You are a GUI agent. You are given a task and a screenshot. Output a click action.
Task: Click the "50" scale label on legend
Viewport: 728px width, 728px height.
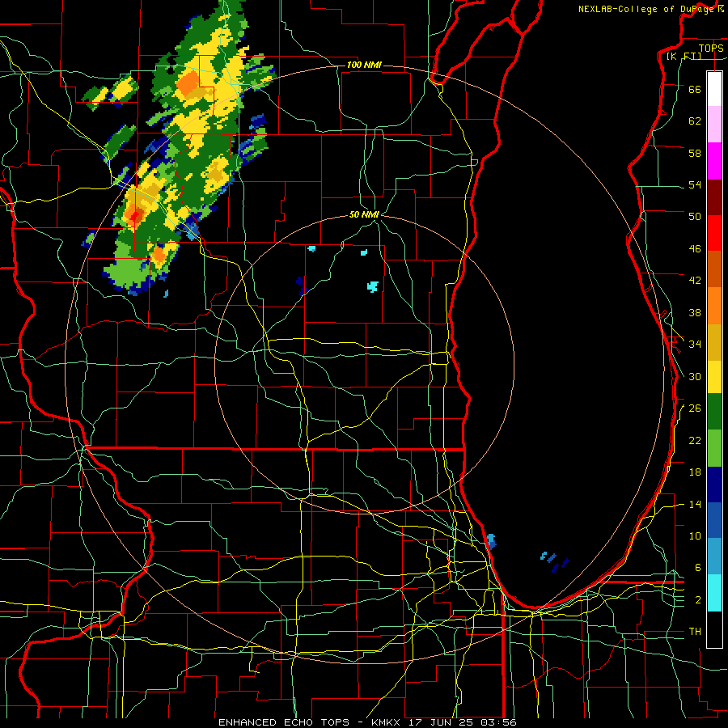coord(695,216)
